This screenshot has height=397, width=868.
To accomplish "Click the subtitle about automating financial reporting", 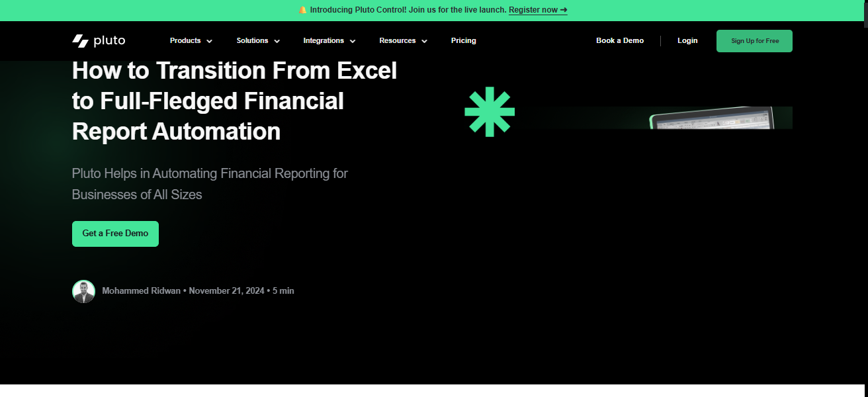I will point(209,184).
